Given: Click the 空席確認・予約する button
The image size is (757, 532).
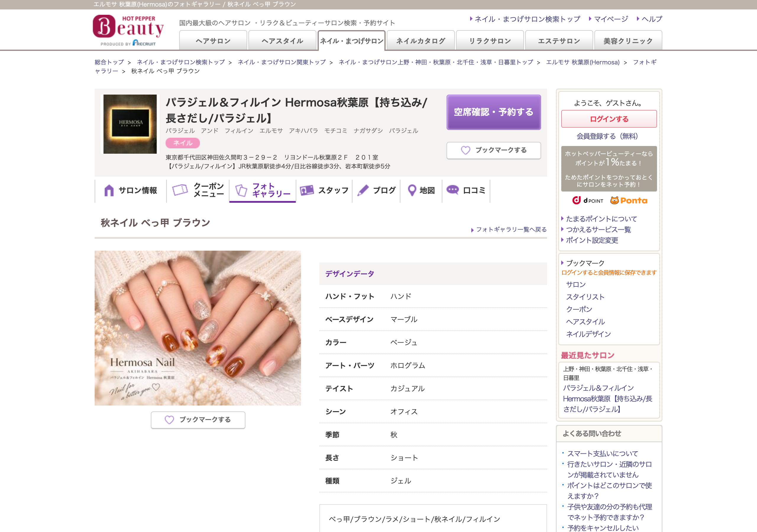Looking at the screenshot, I should [494, 112].
